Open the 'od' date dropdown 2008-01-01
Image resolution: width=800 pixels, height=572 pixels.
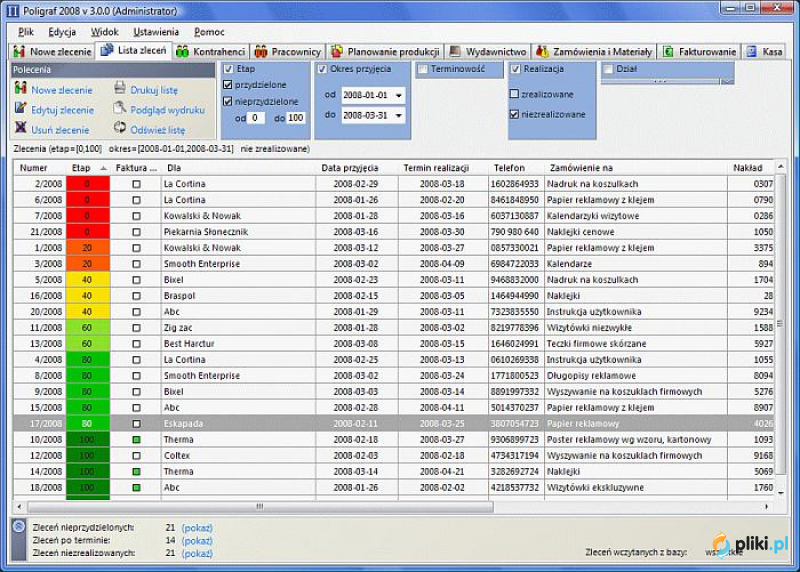398,95
